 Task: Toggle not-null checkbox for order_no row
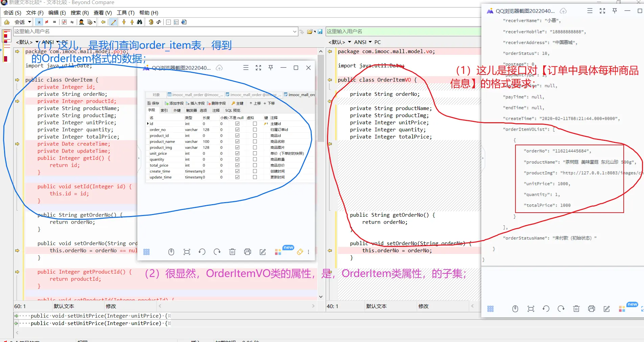(x=237, y=130)
